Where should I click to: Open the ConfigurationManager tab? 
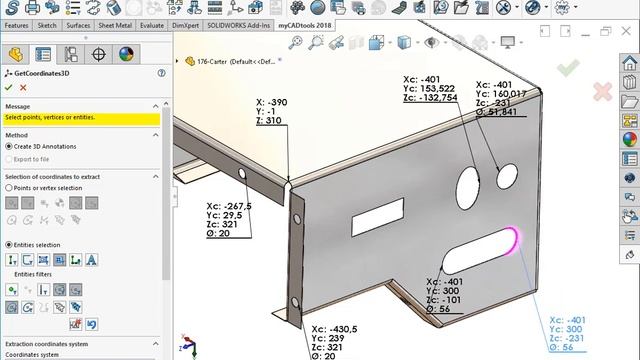tap(71, 54)
